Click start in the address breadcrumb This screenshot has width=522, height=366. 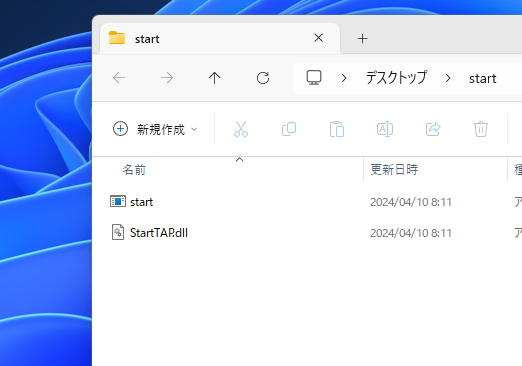(x=483, y=79)
